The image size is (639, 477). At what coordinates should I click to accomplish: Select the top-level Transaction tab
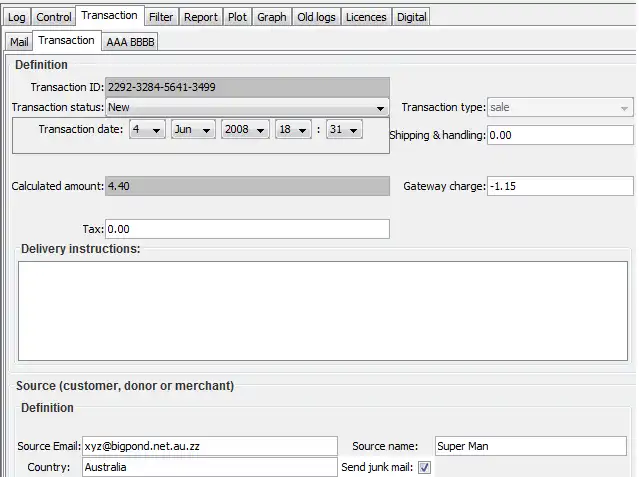pos(110,15)
